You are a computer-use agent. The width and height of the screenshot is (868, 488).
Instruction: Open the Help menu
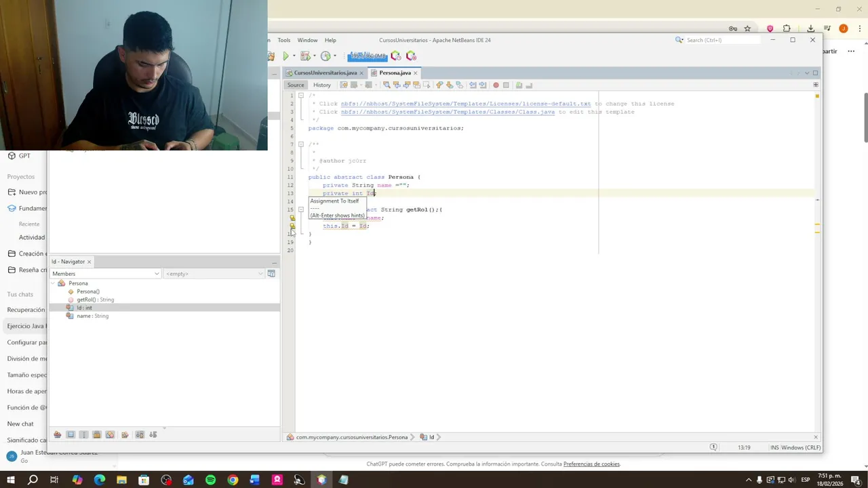[x=330, y=40]
